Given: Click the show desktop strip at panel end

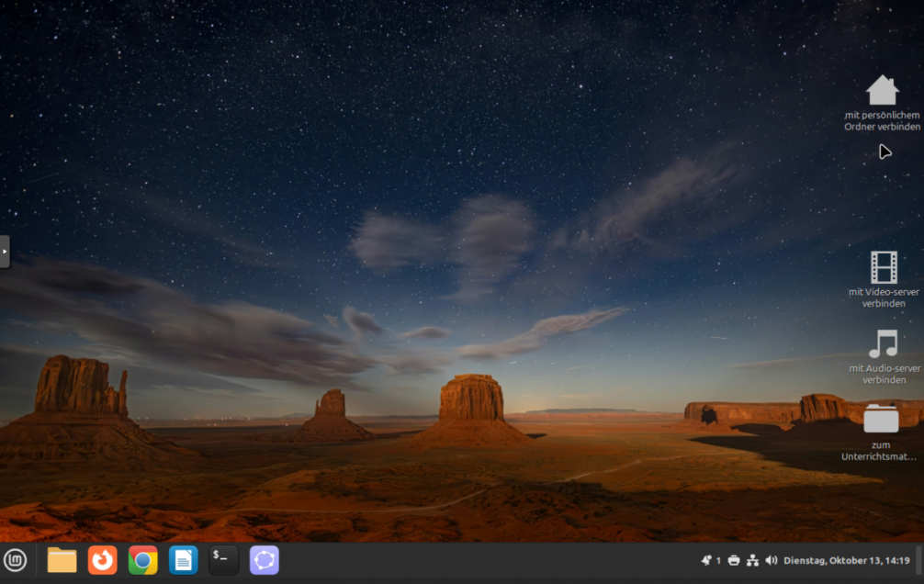Looking at the screenshot, I should pyautogui.click(x=918, y=560).
